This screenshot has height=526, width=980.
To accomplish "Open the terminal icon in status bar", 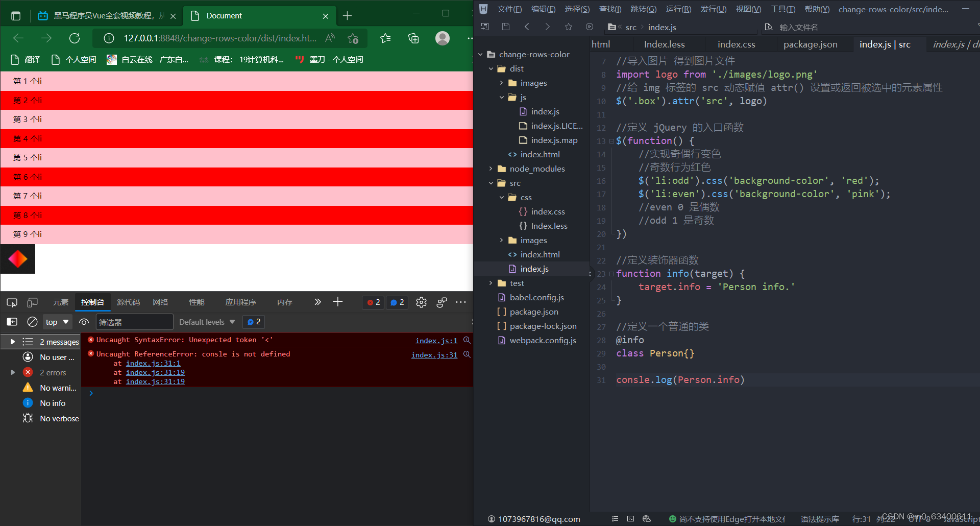I will [x=630, y=519].
